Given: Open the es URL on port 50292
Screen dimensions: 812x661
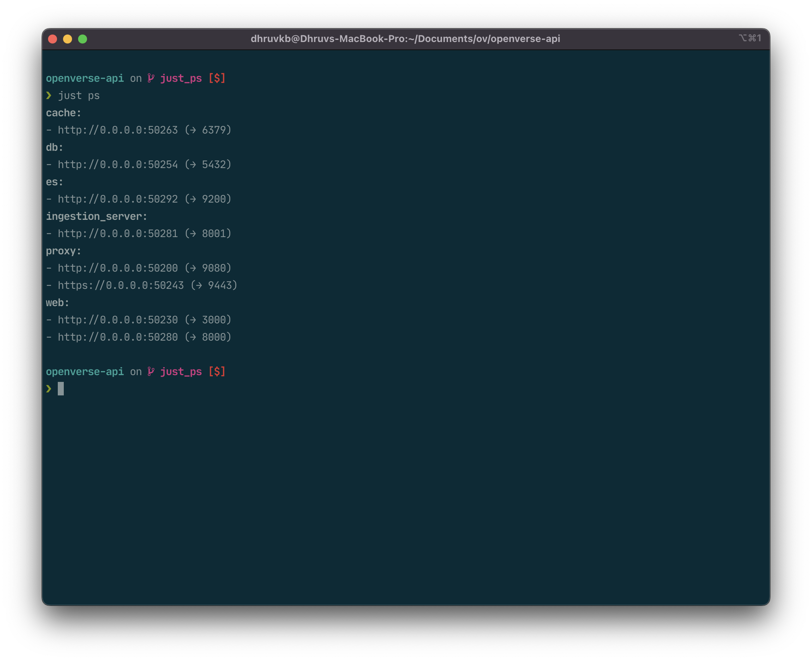Looking at the screenshot, I should pos(118,199).
